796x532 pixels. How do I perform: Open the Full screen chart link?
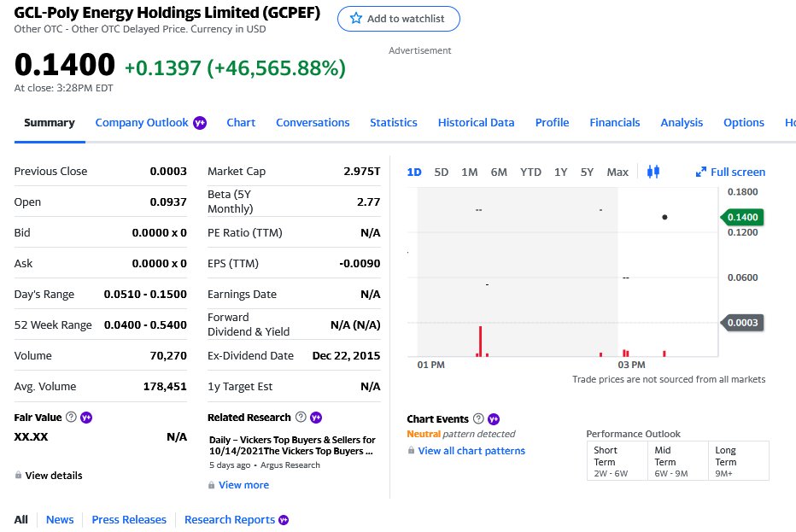tap(730, 172)
